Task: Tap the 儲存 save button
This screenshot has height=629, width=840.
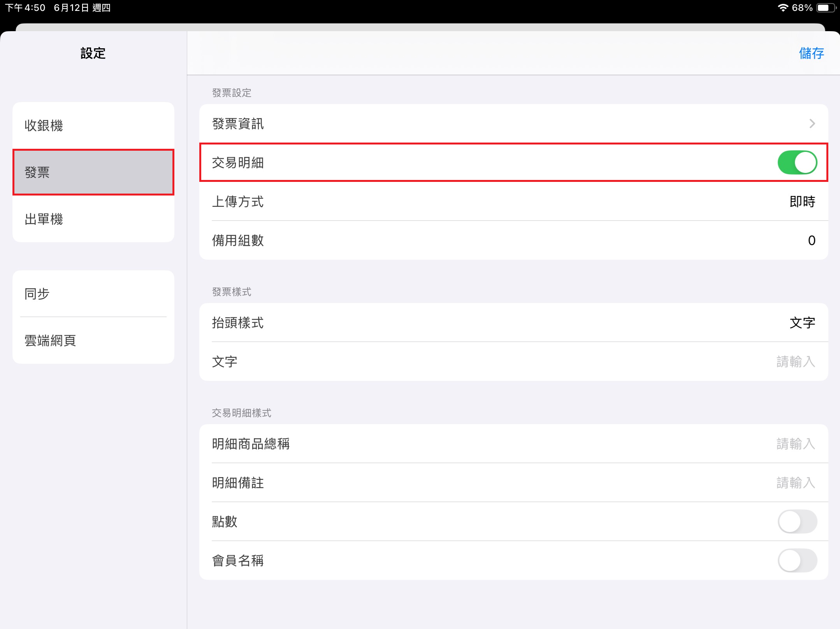Action: 812,53
